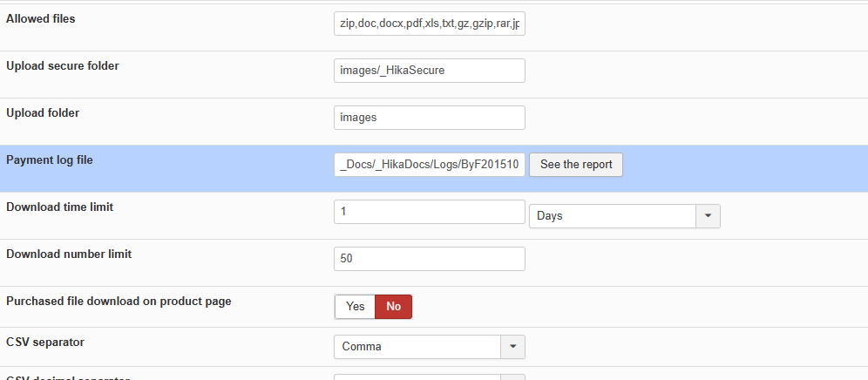
Task: Click the Download time limit number field
Action: point(429,212)
